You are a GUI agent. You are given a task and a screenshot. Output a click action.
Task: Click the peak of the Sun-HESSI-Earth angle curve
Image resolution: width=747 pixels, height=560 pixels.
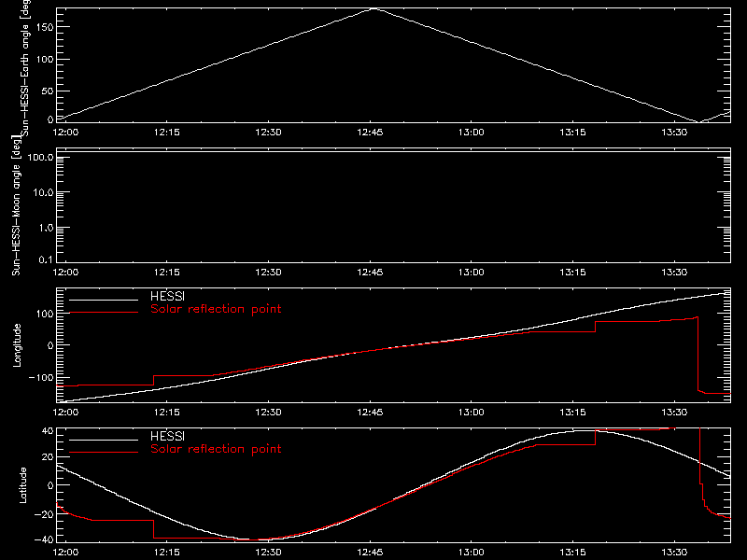375,8
